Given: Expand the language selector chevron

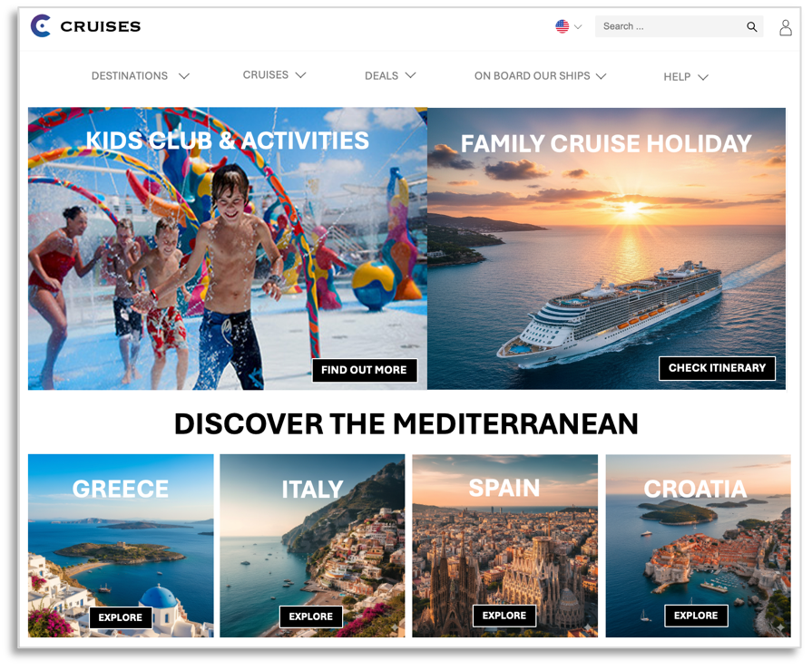Looking at the screenshot, I should click(578, 27).
